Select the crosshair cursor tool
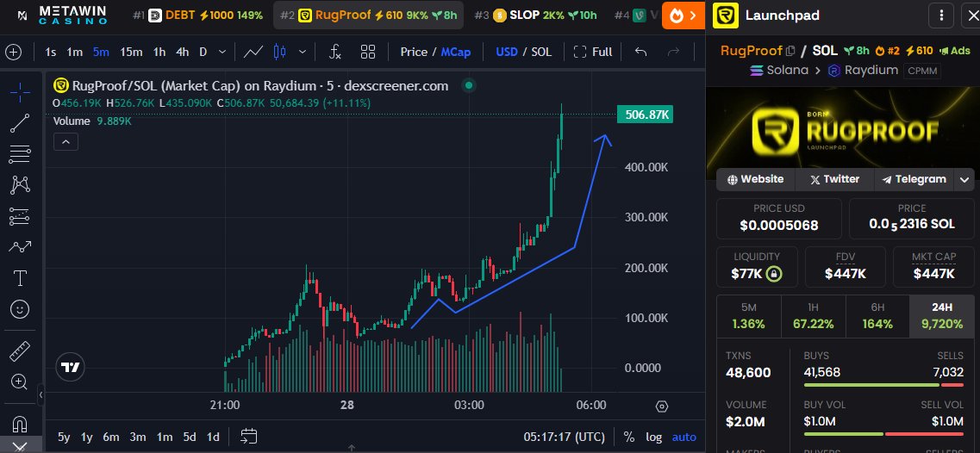 pos(20,92)
